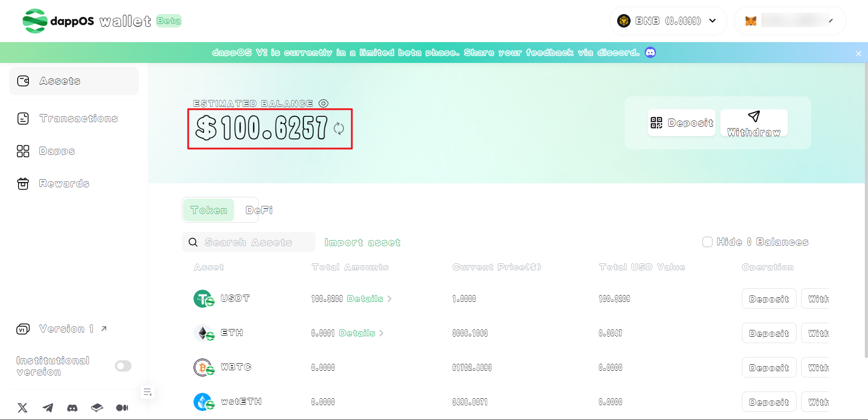The image size is (868, 420).
Task: Click the top Deposit QR button
Action: [x=681, y=123]
